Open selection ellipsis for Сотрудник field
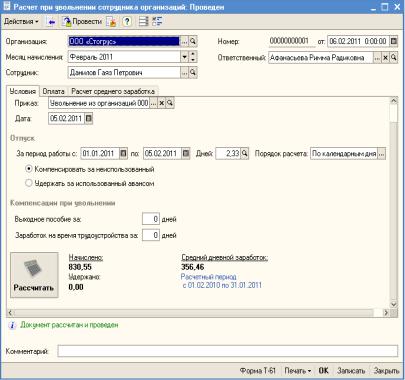Screen dimensions: 405x380 click(x=184, y=72)
